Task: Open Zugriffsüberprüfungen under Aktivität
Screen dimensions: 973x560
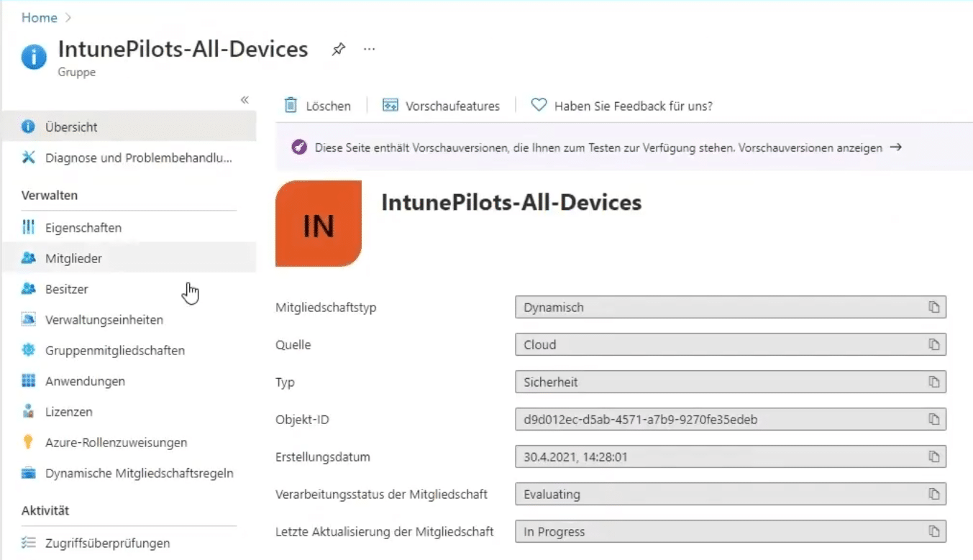Action: [x=128, y=543]
